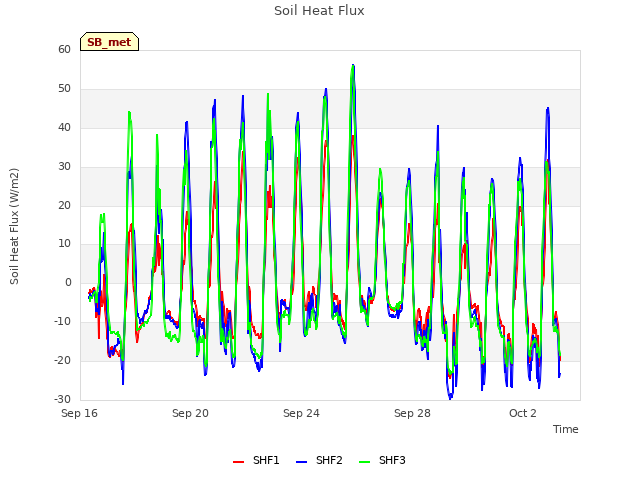Click the 20 y-axis tick label

pyautogui.click(x=64, y=206)
